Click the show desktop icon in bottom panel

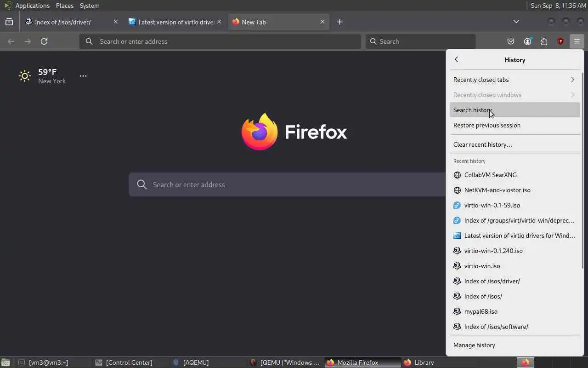(6, 362)
